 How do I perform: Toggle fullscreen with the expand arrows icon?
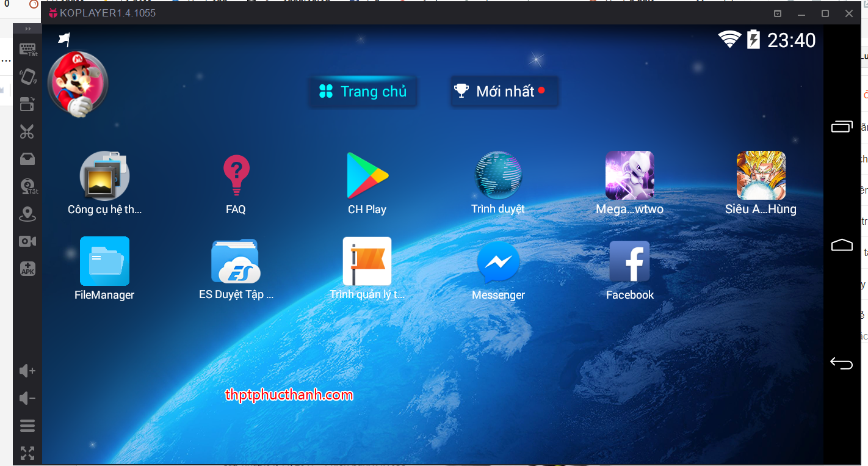click(27, 453)
